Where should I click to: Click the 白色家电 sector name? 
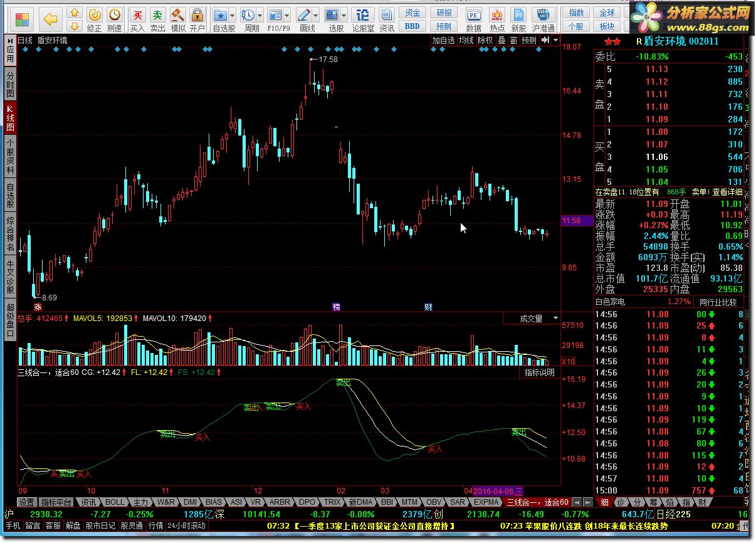611,302
